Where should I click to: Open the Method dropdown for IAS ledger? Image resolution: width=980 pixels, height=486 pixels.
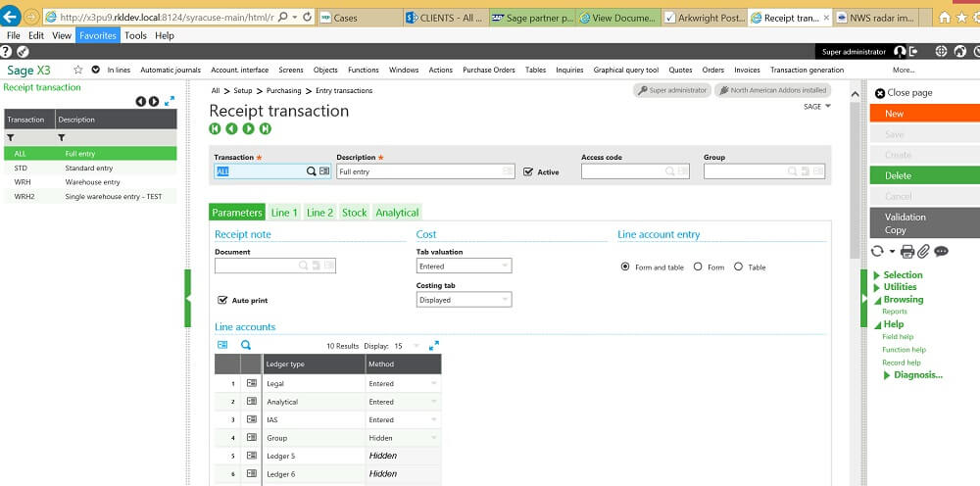point(434,419)
